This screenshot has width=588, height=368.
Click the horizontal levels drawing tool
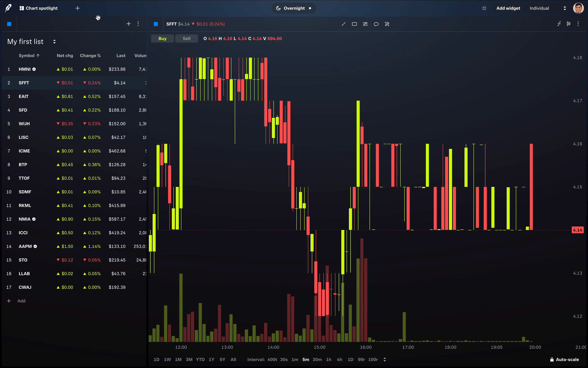[x=365, y=24]
